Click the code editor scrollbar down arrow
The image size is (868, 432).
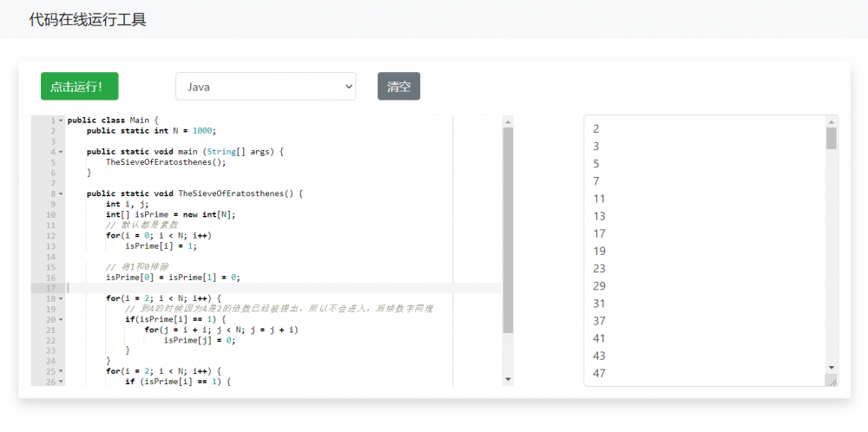(x=508, y=379)
